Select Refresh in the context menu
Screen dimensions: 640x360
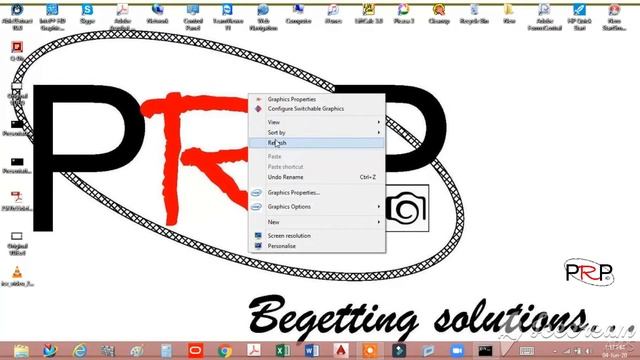316,143
